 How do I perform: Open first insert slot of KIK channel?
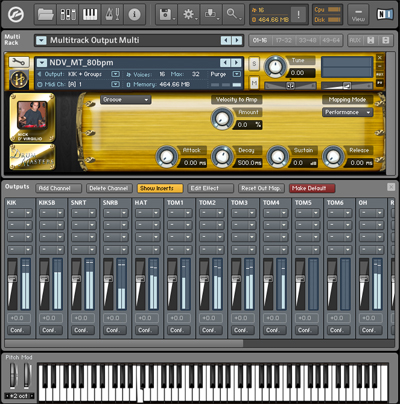pos(20,213)
